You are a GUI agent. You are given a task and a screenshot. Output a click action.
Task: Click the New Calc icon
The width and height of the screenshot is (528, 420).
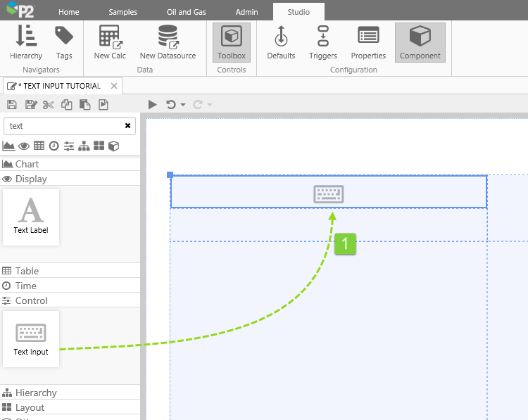tap(110, 42)
